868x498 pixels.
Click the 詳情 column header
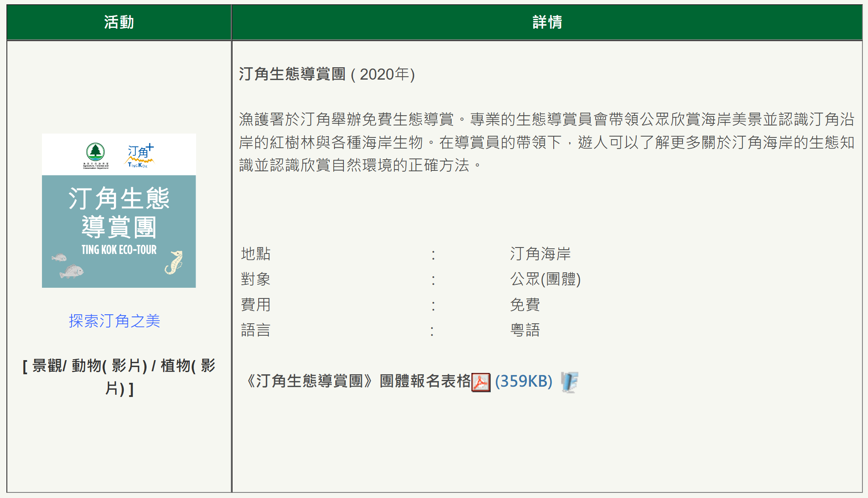tap(547, 22)
